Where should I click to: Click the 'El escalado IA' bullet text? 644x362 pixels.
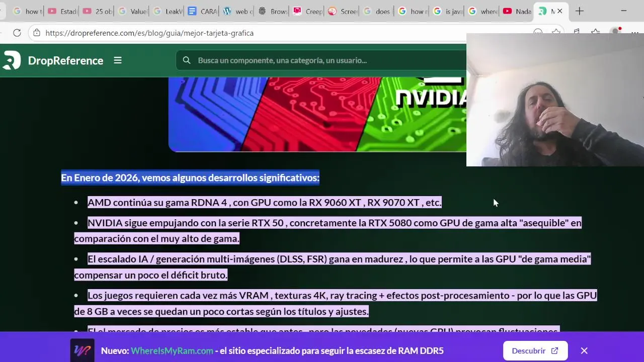coord(333,267)
